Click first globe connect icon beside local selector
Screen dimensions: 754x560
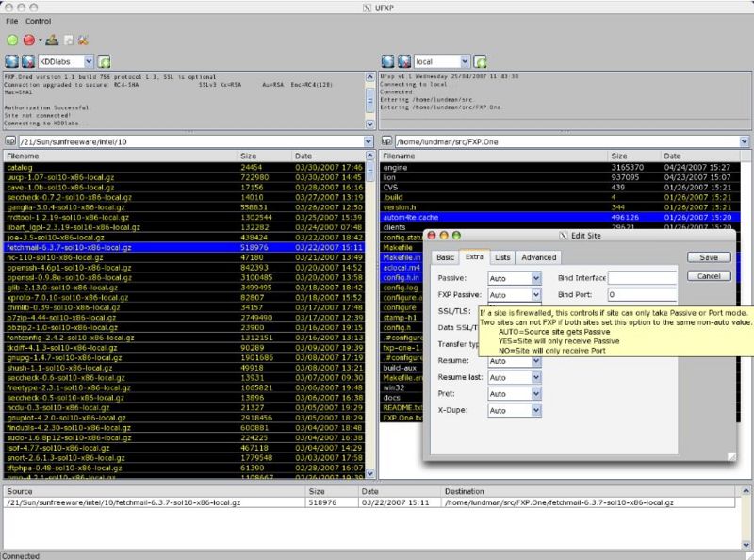pyautogui.click(x=388, y=61)
